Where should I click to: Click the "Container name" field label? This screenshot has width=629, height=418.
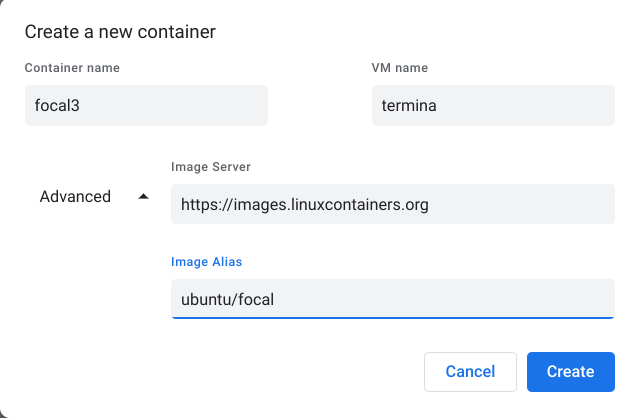pos(71,68)
